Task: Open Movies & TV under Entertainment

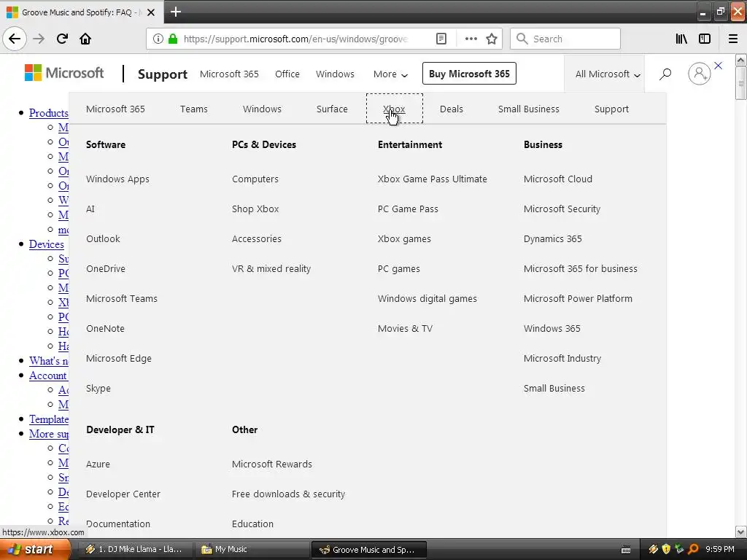Action: pyautogui.click(x=405, y=328)
